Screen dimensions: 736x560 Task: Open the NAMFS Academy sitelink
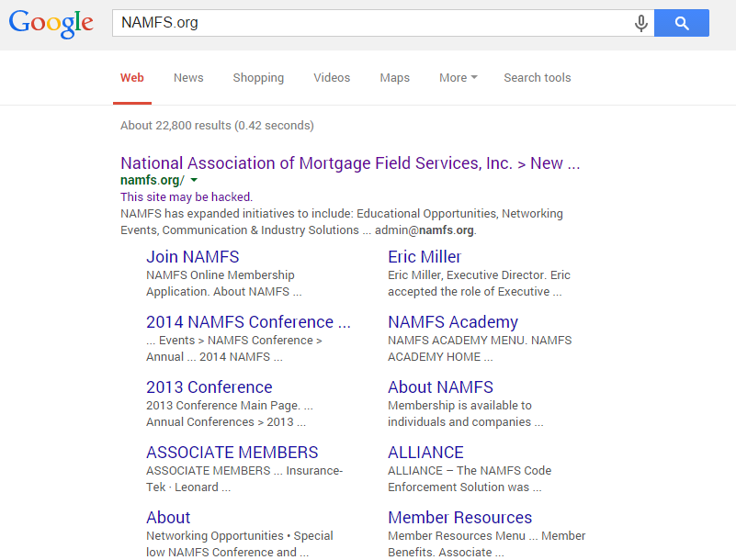pyautogui.click(x=453, y=322)
